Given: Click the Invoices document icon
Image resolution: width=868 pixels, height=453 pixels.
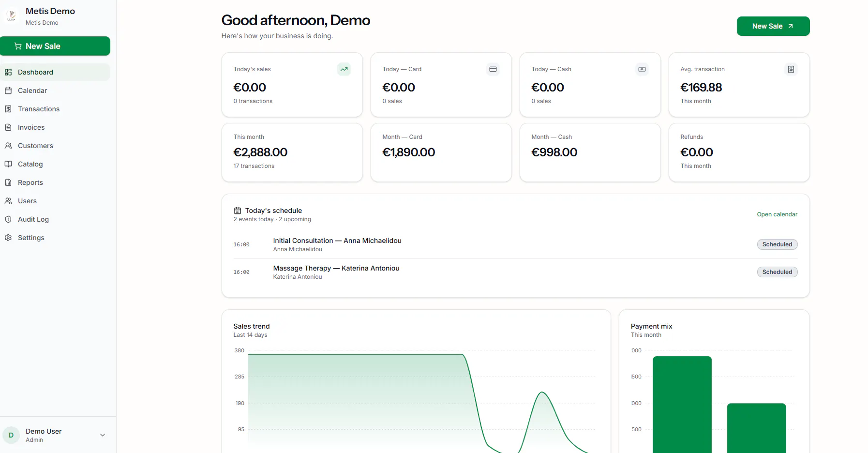Looking at the screenshot, I should (x=8, y=127).
